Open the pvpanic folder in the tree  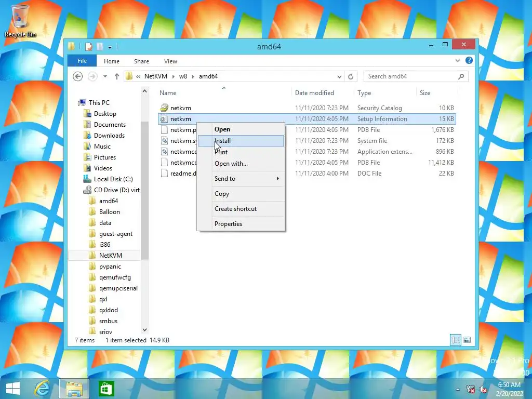(110, 267)
